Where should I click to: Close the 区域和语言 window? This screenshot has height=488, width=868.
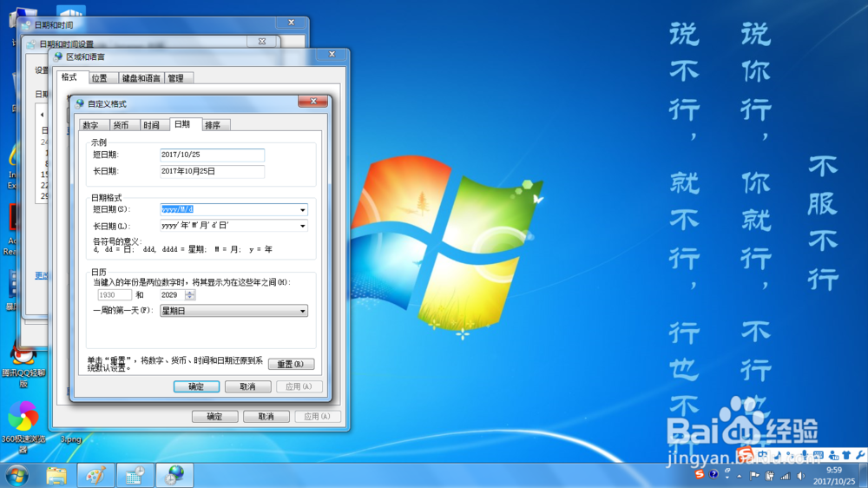tap(332, 55)
